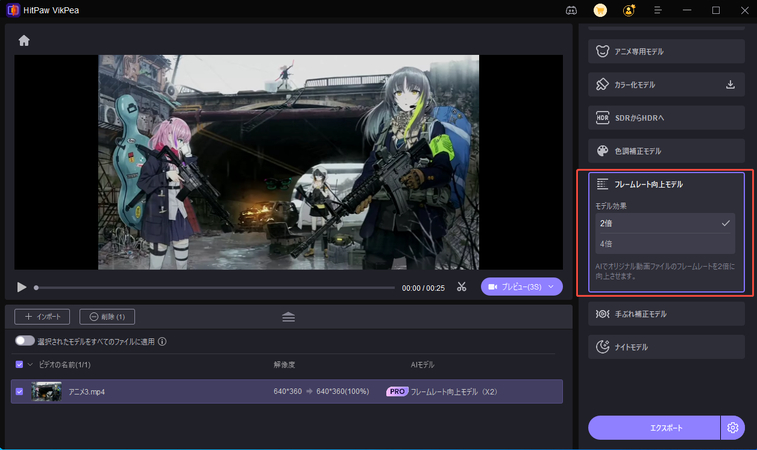Screen dimensions: 757x450
Task: Click the インポート button
Action: click(x=43, y=317)
